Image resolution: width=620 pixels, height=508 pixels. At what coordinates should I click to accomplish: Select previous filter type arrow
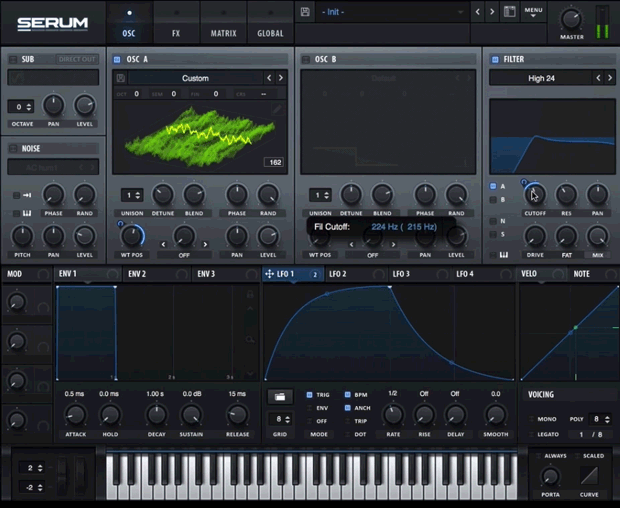pyautogui.click(x=598, y=78)
